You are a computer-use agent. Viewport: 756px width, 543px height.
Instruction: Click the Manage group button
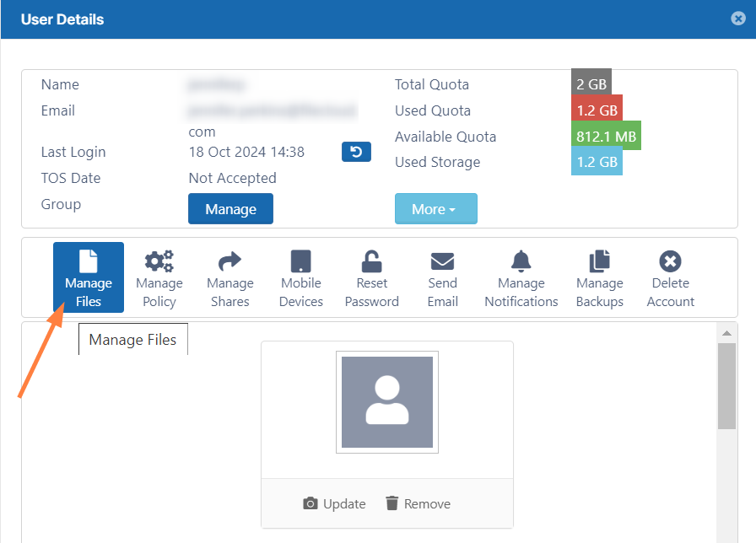click(x=230, y=209)
